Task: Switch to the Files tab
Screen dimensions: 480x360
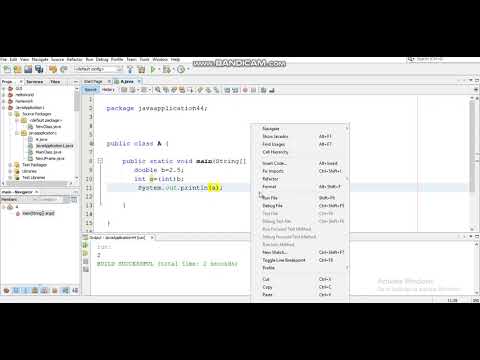Action: (x=55, y=82)
